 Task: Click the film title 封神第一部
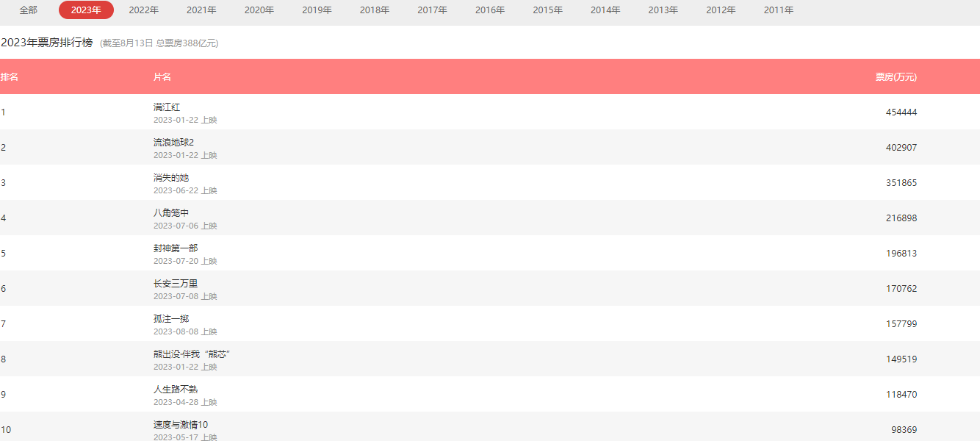click(176, 248)
